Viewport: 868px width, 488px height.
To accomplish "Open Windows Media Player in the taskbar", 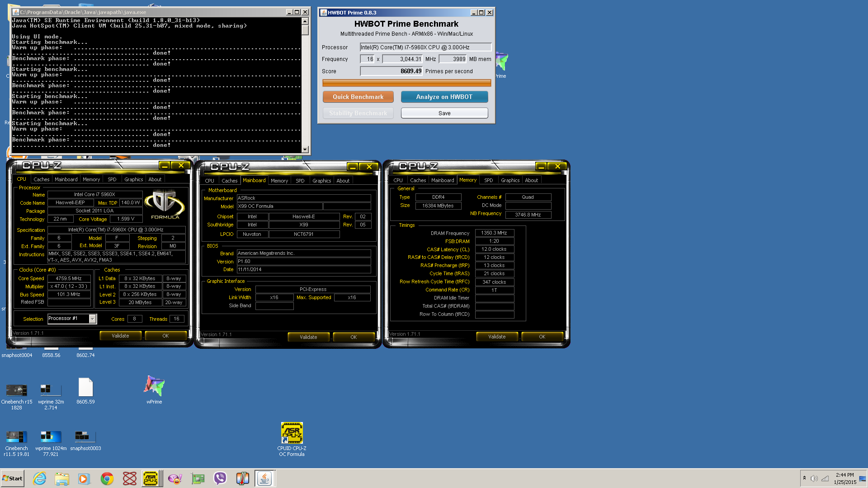I will coord(84,479).
